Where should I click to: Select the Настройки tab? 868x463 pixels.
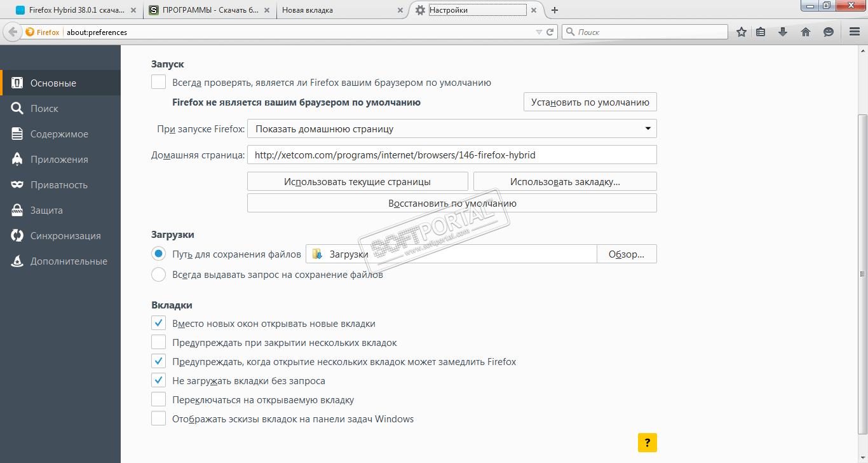[x=477, y=10]
